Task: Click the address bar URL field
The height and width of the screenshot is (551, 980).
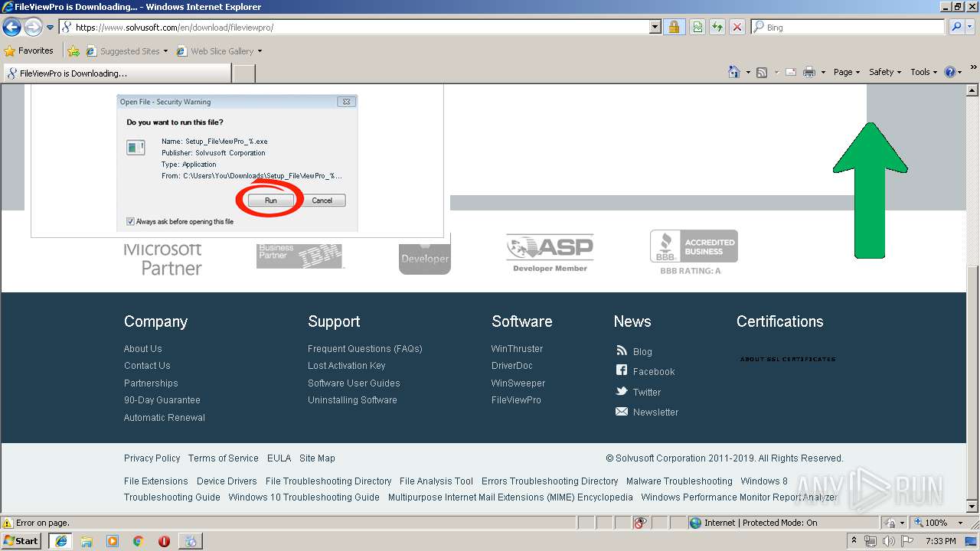Action: (x=354, y=28)
